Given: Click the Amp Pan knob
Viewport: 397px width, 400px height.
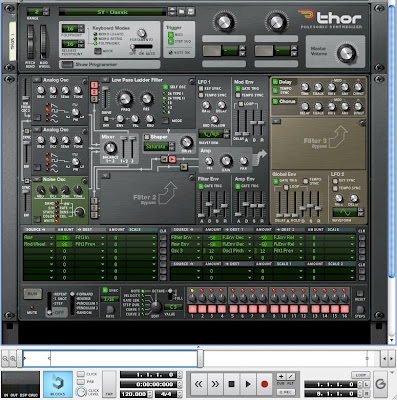Looking at the screenshot, I should point(243,161).
